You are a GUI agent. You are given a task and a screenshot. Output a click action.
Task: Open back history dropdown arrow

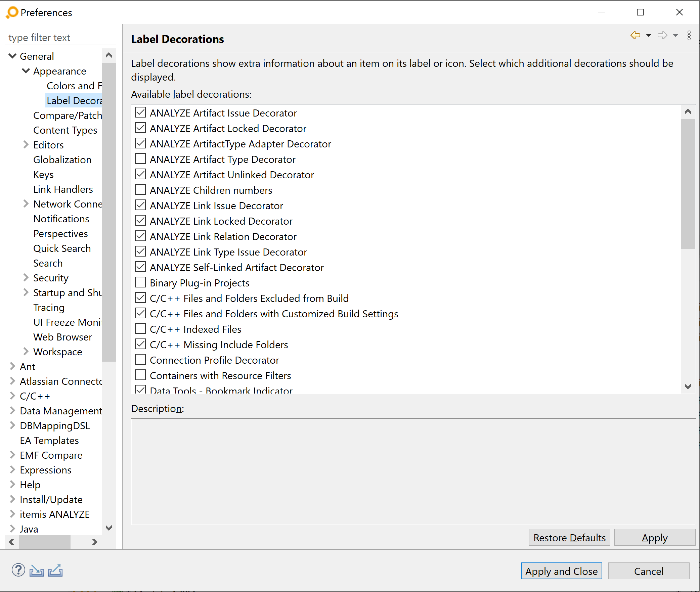(649, 36)
